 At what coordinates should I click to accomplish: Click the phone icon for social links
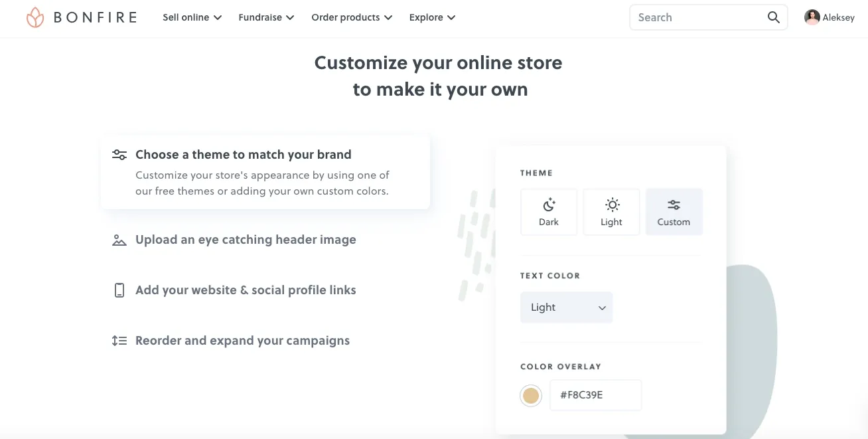(x=119, y=290)
